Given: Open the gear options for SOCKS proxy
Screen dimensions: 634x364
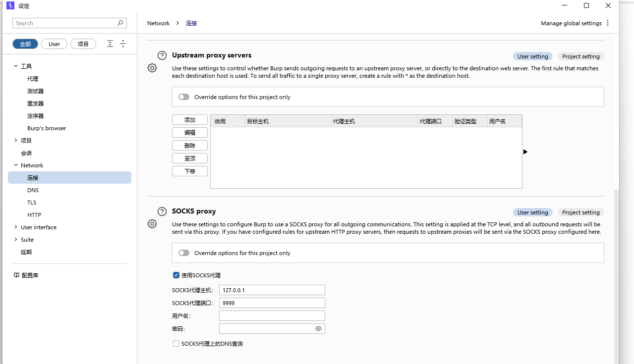Looking at the screenshot, I should click(152, 224).
